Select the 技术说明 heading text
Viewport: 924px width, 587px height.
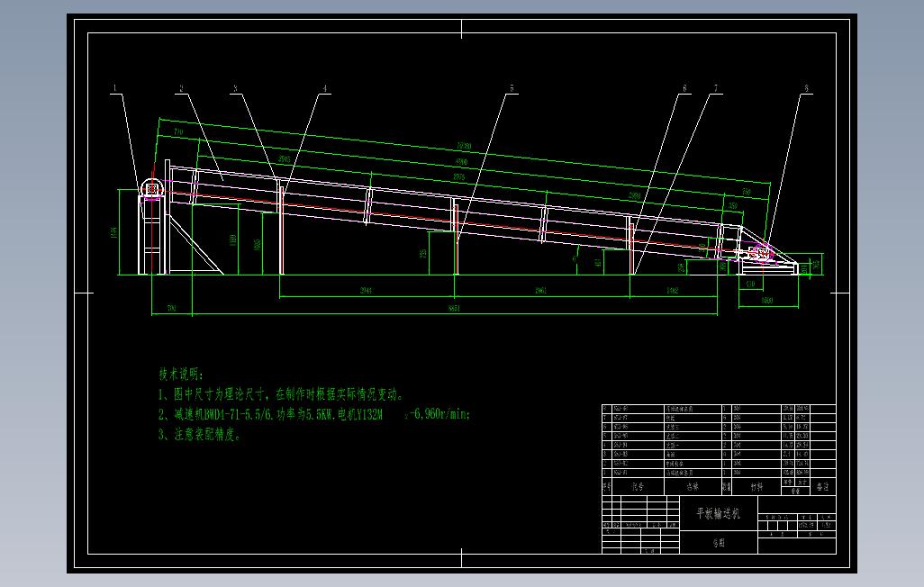point(182,375)
